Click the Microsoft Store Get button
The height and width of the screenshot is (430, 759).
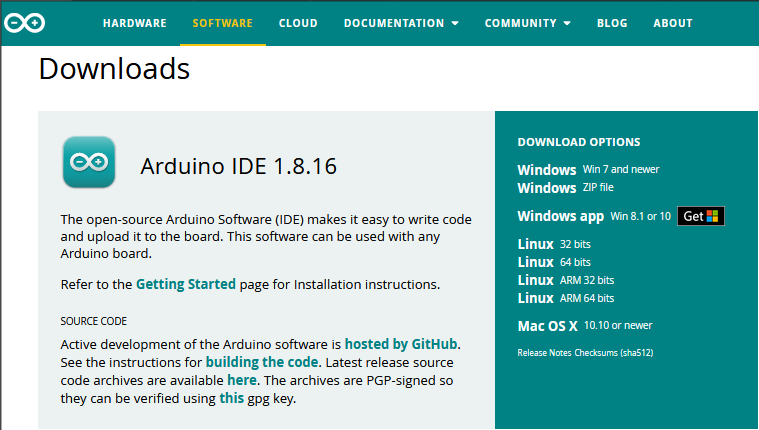click(700, 216)
